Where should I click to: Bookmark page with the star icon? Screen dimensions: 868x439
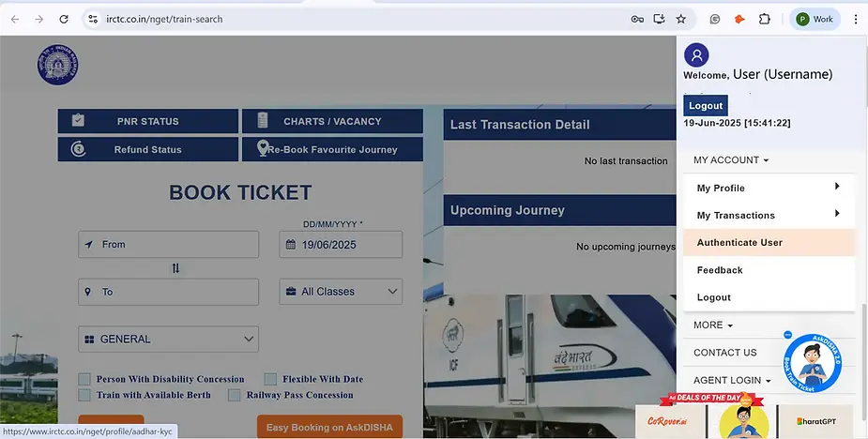coord(681,19)
